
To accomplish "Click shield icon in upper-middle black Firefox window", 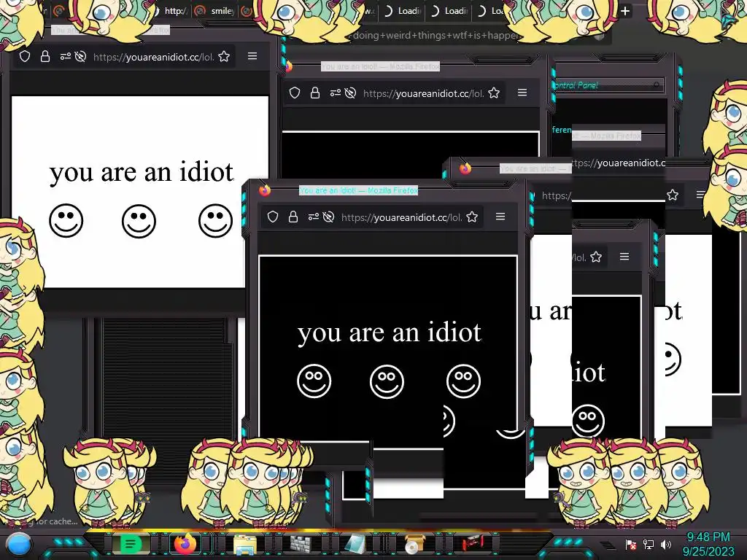I will [x=295, y=93].
